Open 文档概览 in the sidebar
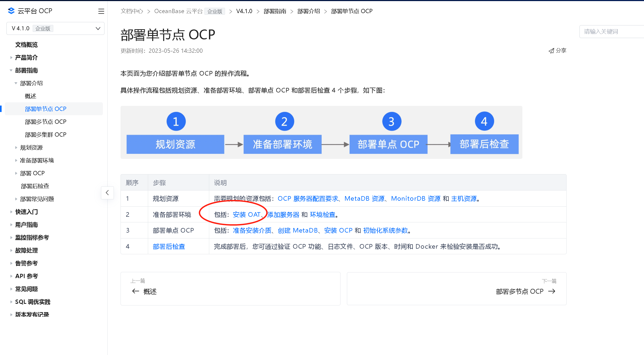 click(x=27, y=45)
